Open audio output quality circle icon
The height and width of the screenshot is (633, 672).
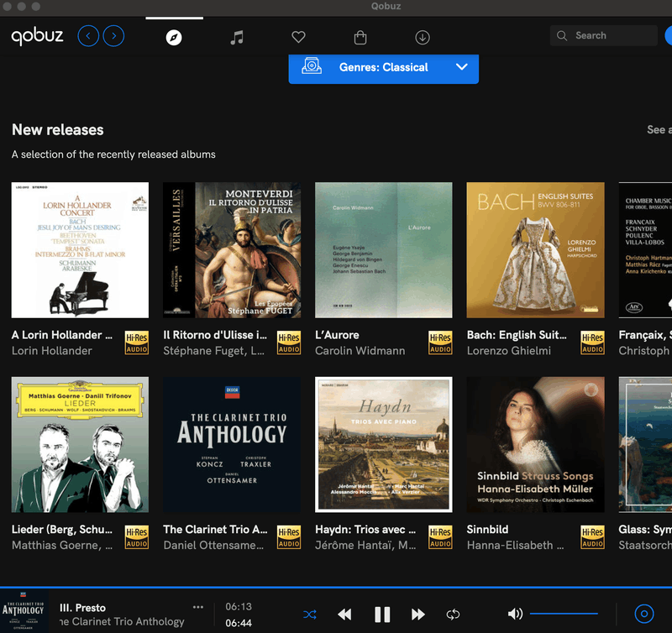click(643, 614)
